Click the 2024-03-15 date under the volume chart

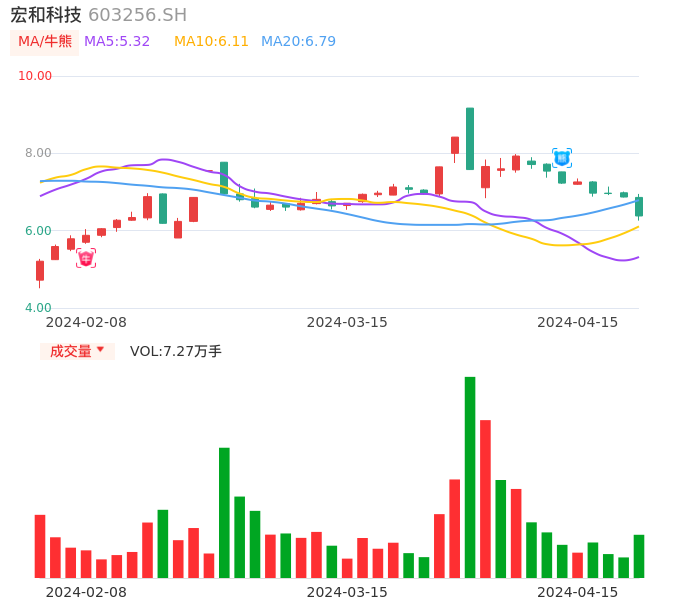click(x=347, y=592)
